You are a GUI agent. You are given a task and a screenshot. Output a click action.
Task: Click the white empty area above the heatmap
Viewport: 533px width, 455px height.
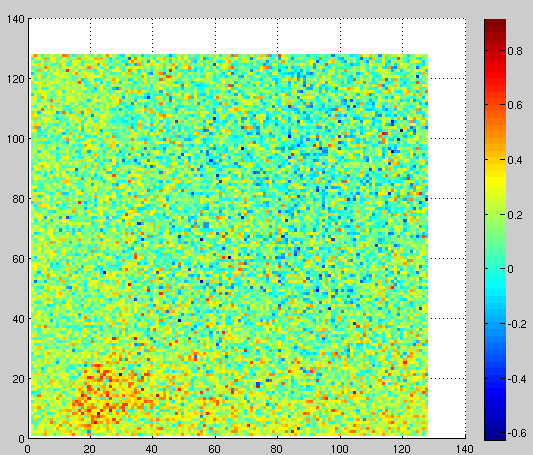coord(247,36)
